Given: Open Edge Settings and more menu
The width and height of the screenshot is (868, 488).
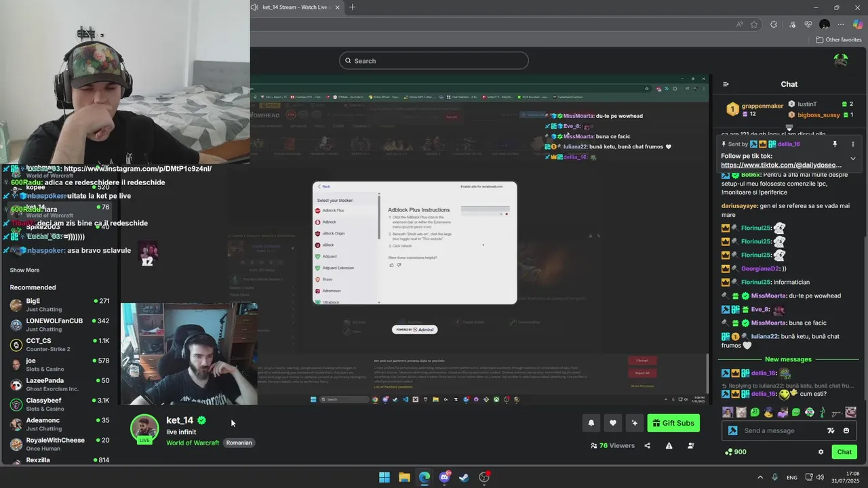Looking at the screenshot, I should click(x=841, y=24).
